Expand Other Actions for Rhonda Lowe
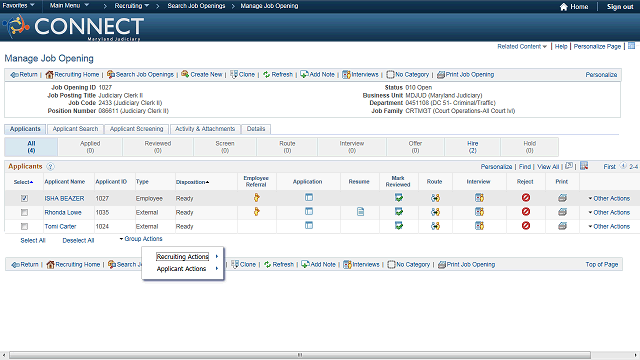 609,212
